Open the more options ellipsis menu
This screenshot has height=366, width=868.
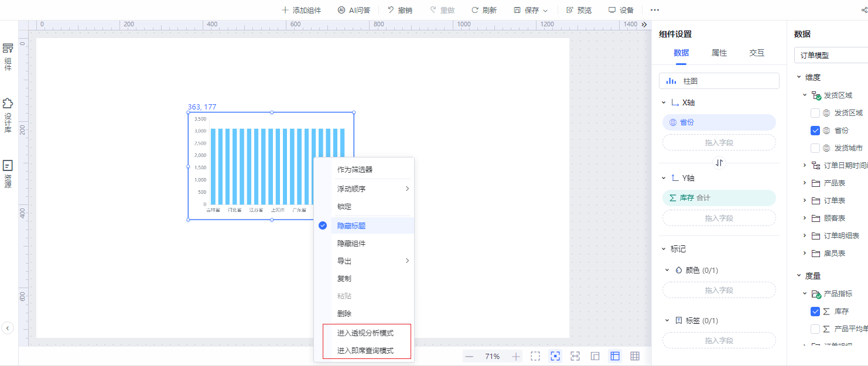click(x=655, y=10)
